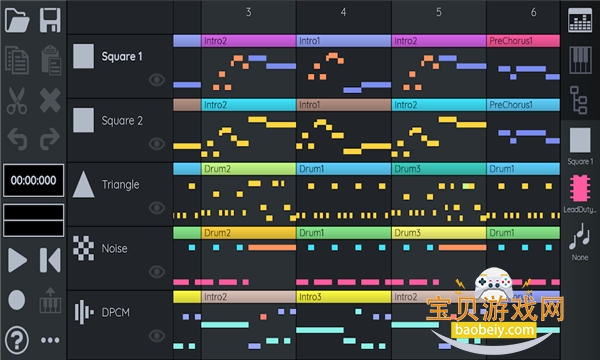
Task: Click the Delete X icon
Action: (50, 100)
